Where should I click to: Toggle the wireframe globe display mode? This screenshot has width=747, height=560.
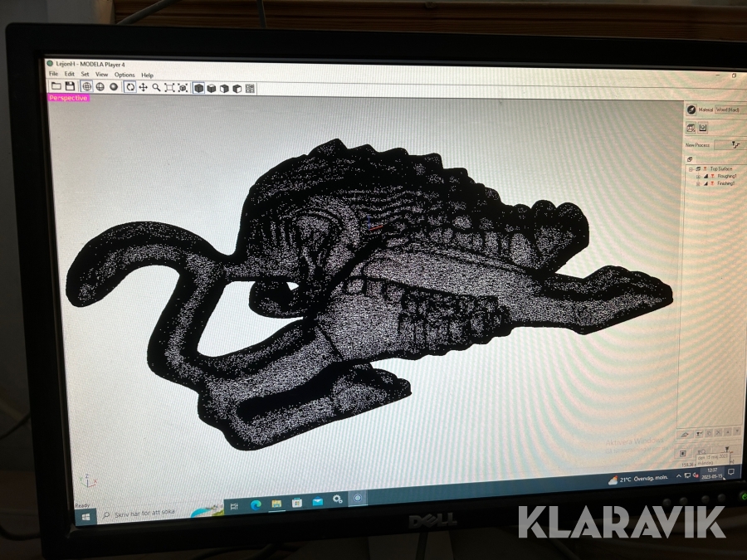100,87
